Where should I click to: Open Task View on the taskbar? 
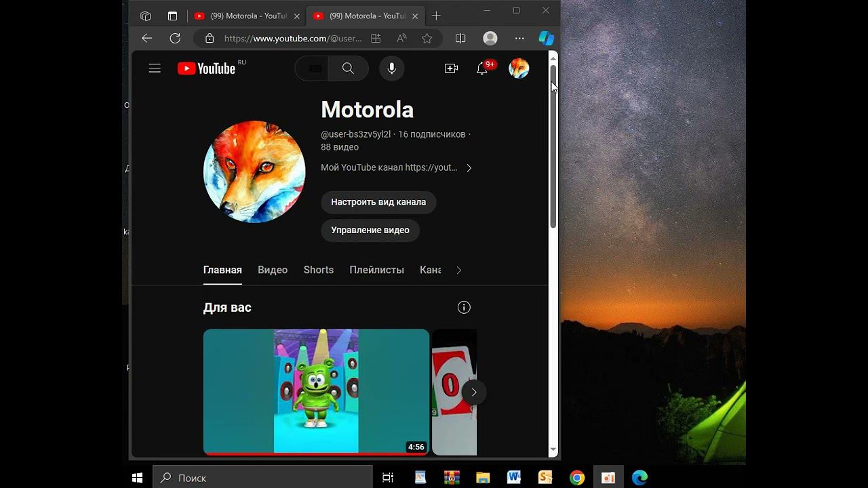click(388, 478)
